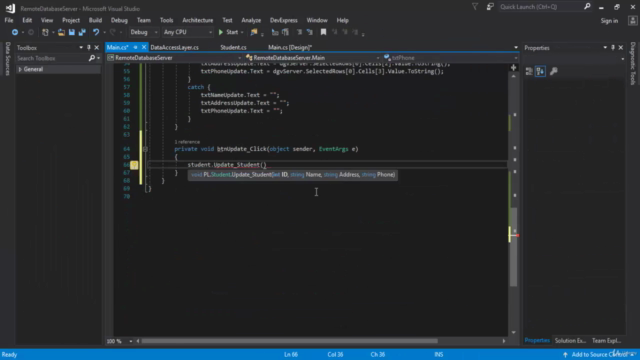
Task: Undo the last edit
Action: coord(96,32)
